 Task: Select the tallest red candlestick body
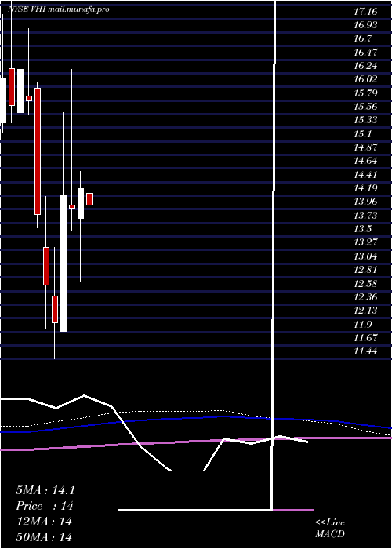[38, 151]
